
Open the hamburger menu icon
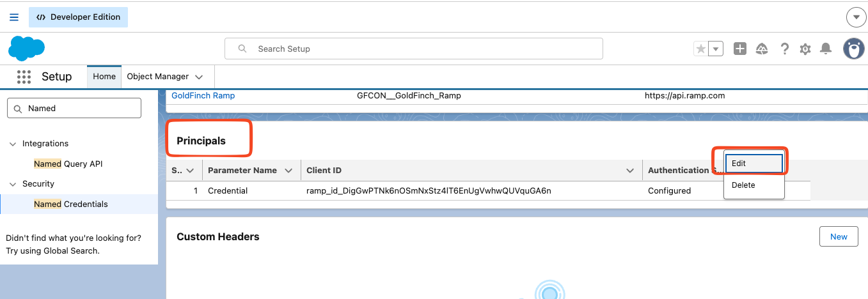click(x=14, y=17)
